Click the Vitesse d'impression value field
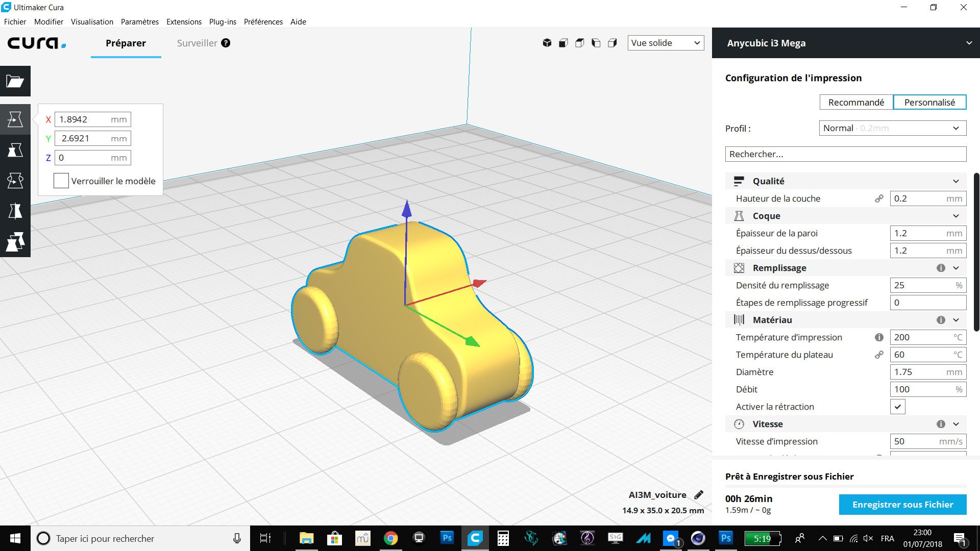 928,441
